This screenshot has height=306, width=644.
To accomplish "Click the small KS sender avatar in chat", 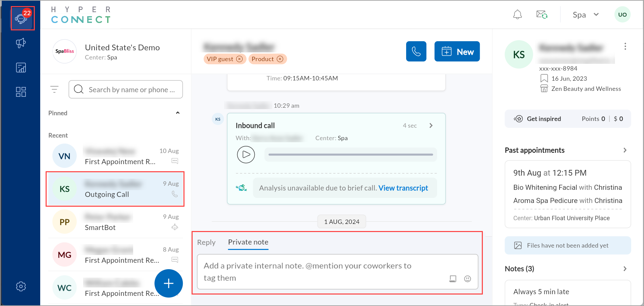I will (x=218, y=119).
